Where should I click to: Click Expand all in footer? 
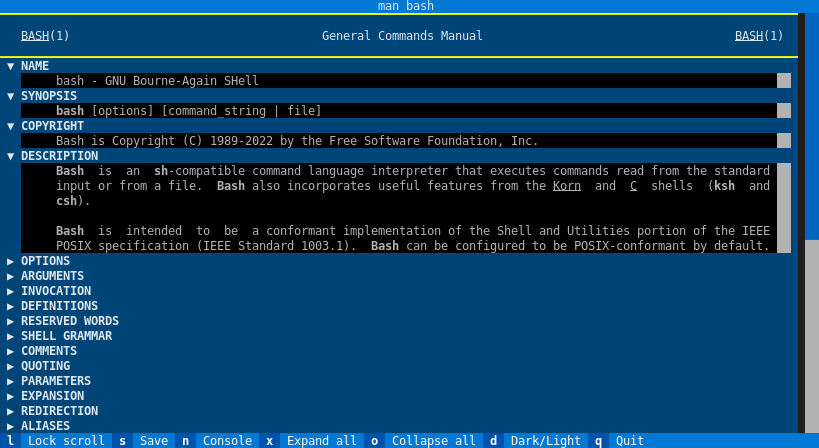pyautogui.click(x=318, y=441)
